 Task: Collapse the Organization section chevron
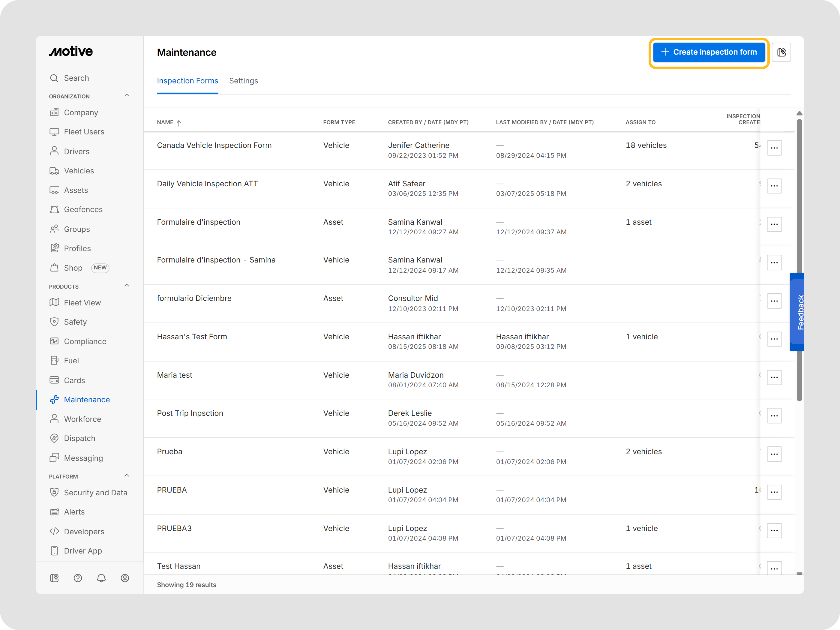click(x=127, y=96)
